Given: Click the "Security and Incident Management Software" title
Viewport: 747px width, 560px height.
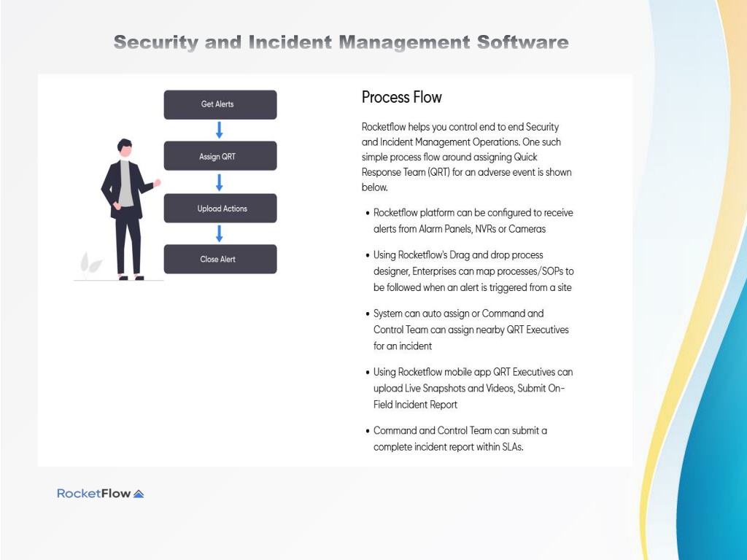Looking at the screenshot, I should coord(341,42).
